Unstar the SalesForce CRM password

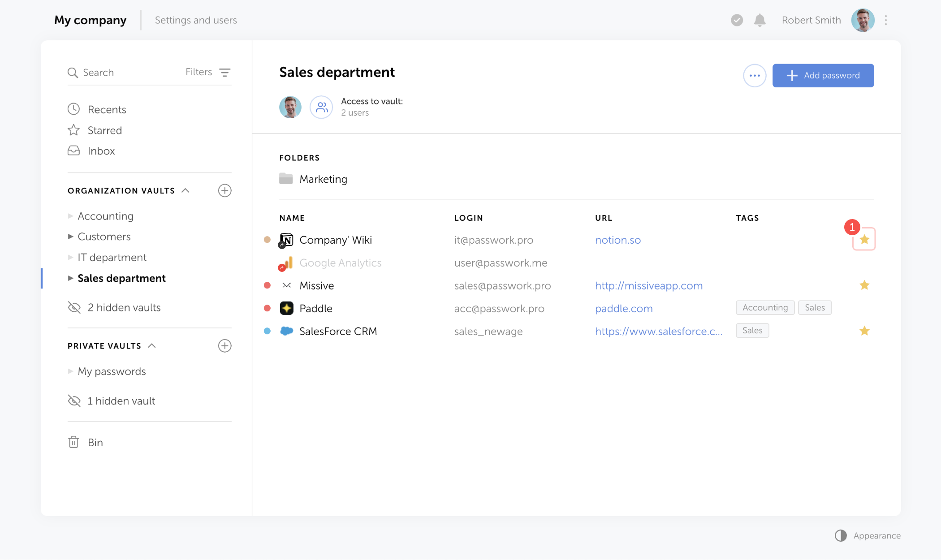864,331
